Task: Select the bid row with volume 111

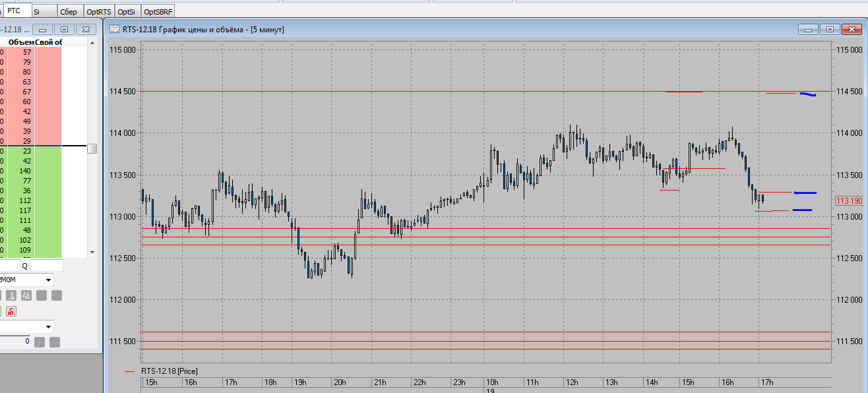Action: pos(30,220)
